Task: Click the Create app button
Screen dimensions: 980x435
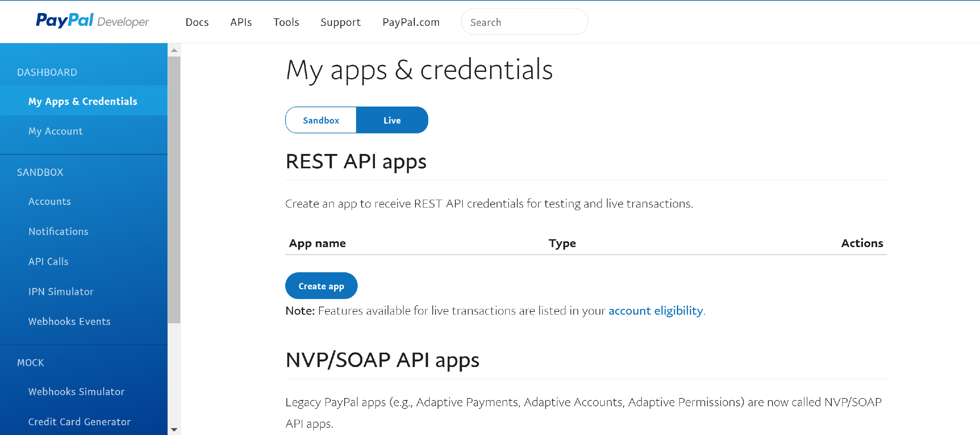Action: 321,286
